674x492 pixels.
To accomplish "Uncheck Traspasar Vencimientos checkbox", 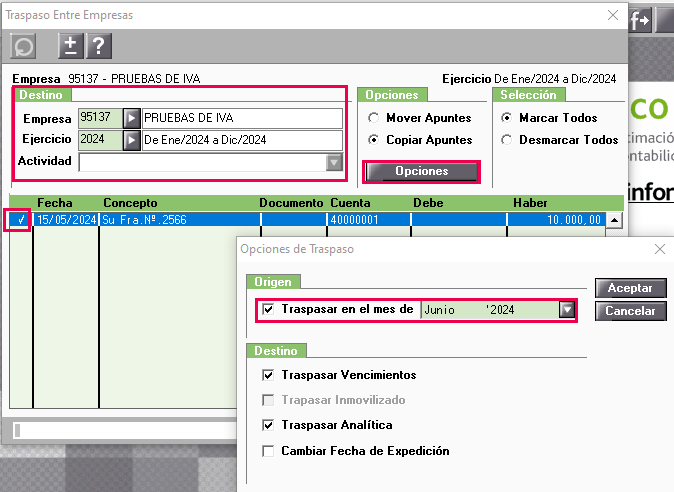I will [268, 375].
